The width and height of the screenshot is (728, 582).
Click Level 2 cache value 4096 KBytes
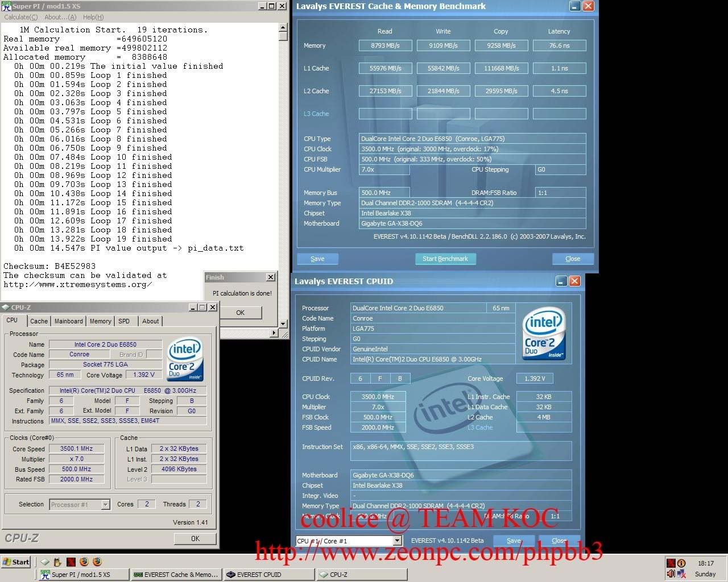179,469
